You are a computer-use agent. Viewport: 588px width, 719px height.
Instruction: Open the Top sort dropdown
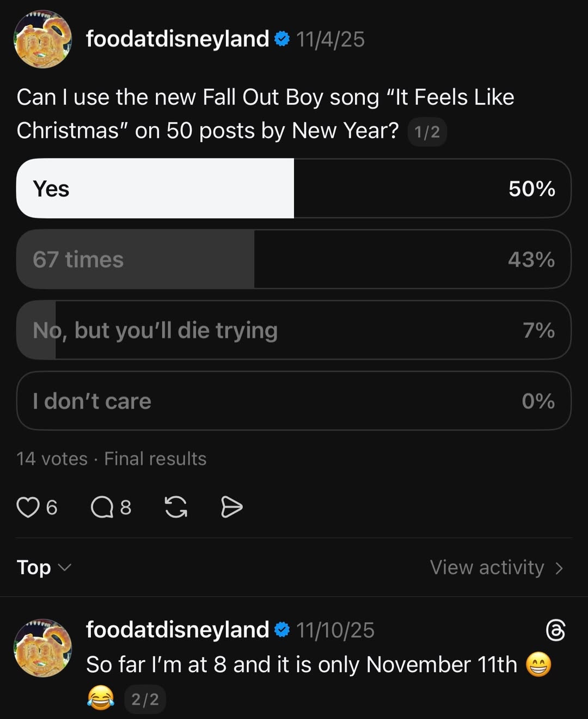click(x=44, y=568)
